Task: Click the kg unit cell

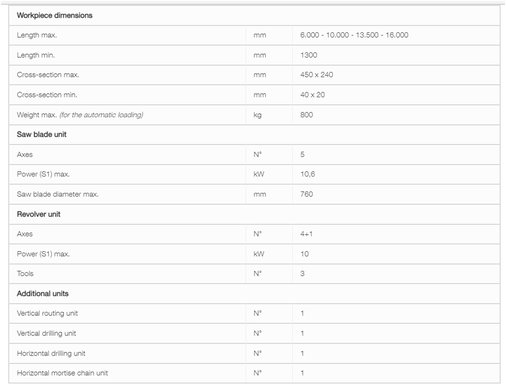Action: click(257, 115)
